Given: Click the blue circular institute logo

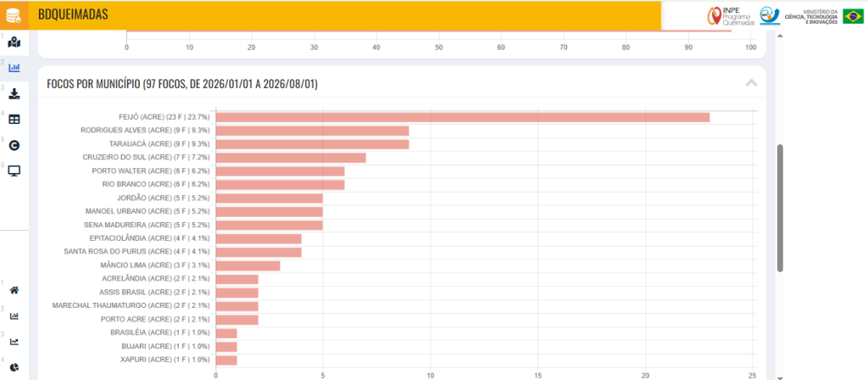Looking at the screenshot, I should click(770, 15).
